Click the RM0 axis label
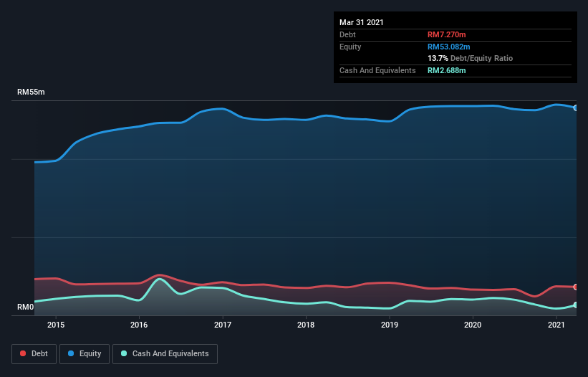Image resolution: width=588 pixels, height=377 pixels. [26, 307]
